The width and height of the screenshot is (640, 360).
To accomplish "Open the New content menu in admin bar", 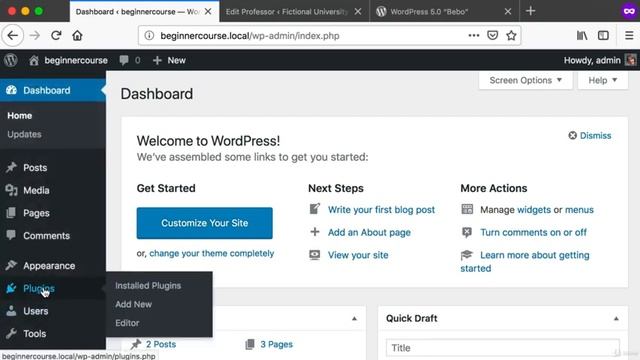I will point(169,60).
